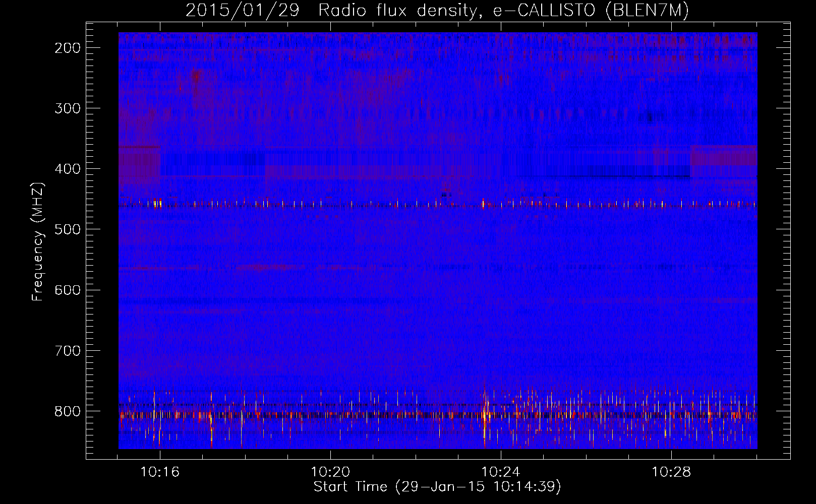Pick the 500 frequency tick label
816x504 pixels.
68,229
